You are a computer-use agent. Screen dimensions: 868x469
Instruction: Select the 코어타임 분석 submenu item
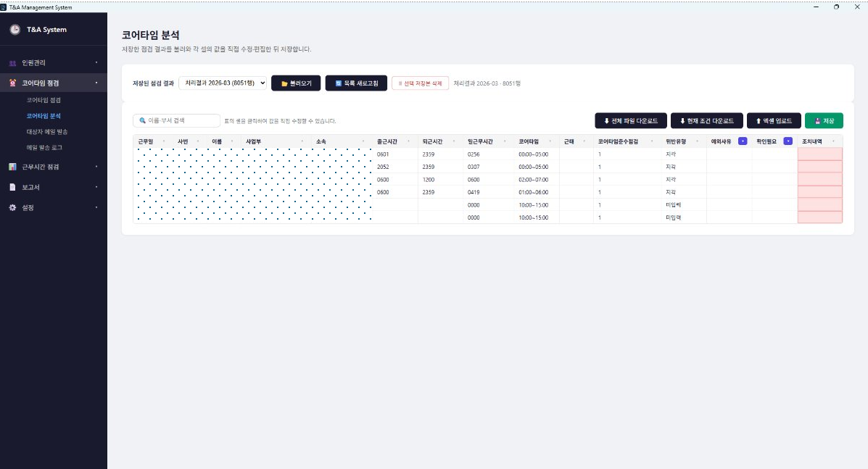[x=44, y=115]
